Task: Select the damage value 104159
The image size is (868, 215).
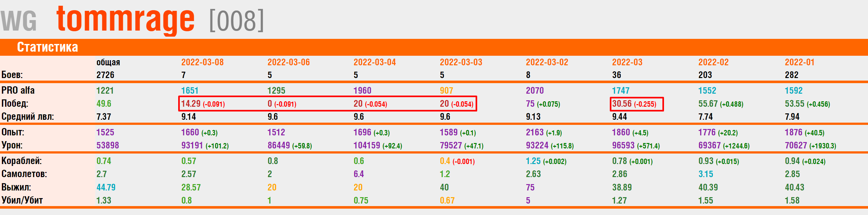Action: tap(366, 145)
